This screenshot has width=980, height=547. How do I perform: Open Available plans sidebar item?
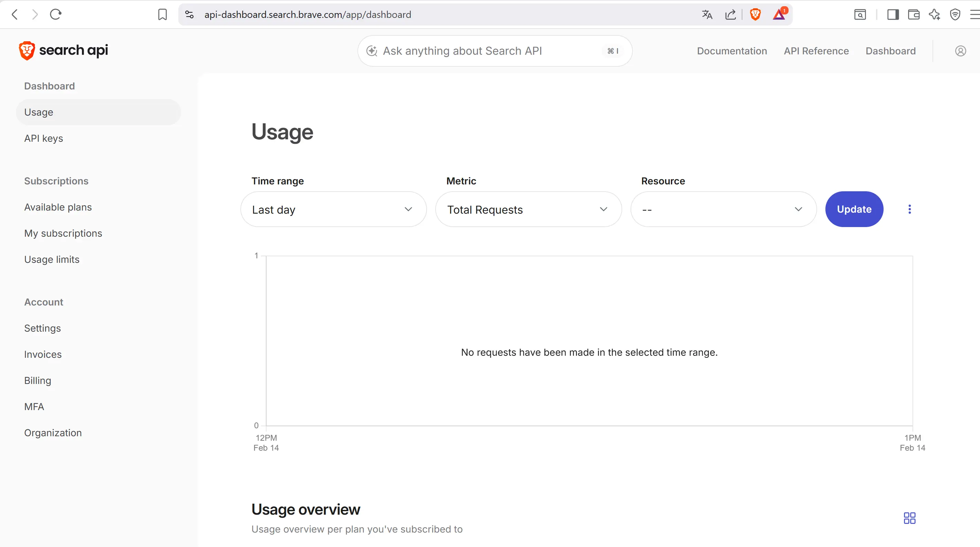pos(58,207)
